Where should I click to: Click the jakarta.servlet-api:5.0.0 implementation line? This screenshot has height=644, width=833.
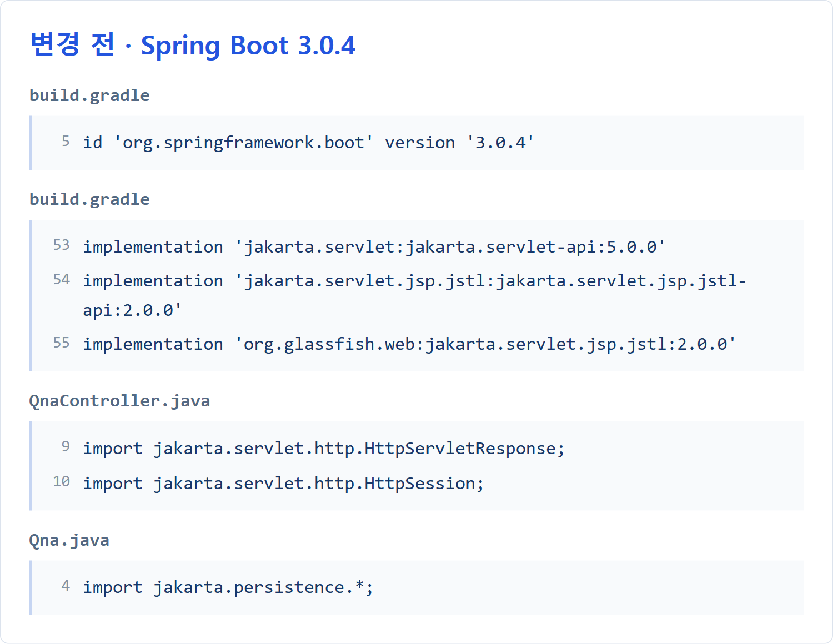tap(374, 247)
